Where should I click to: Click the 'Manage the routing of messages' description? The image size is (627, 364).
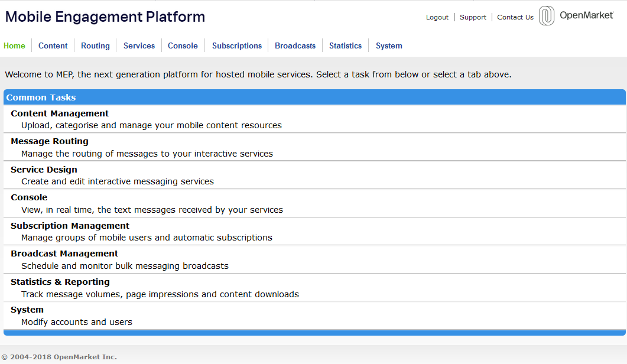click(147, 154)
